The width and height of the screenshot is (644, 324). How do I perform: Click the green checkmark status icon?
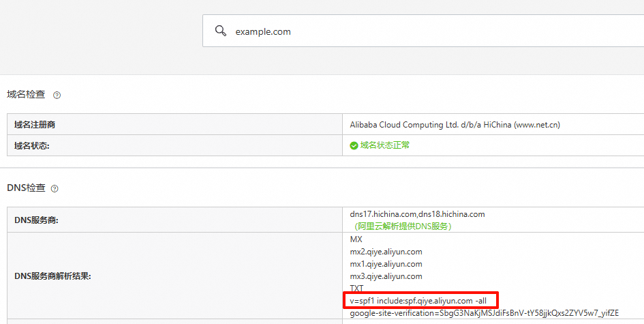[354, 145]
